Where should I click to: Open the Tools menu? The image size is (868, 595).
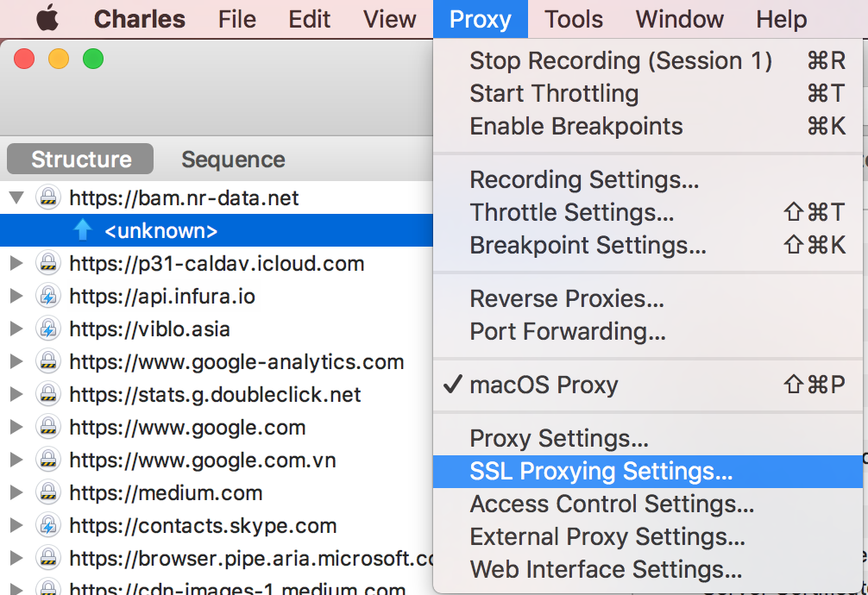(574, 19)
